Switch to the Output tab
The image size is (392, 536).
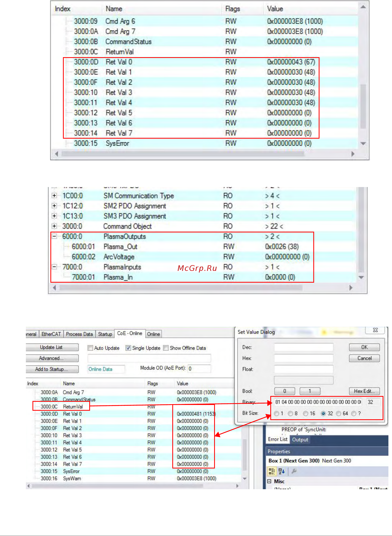[x=300, y=440]
